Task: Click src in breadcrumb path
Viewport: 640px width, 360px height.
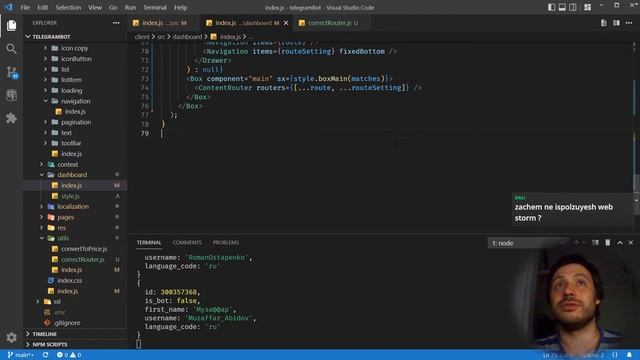Action: 161,37
